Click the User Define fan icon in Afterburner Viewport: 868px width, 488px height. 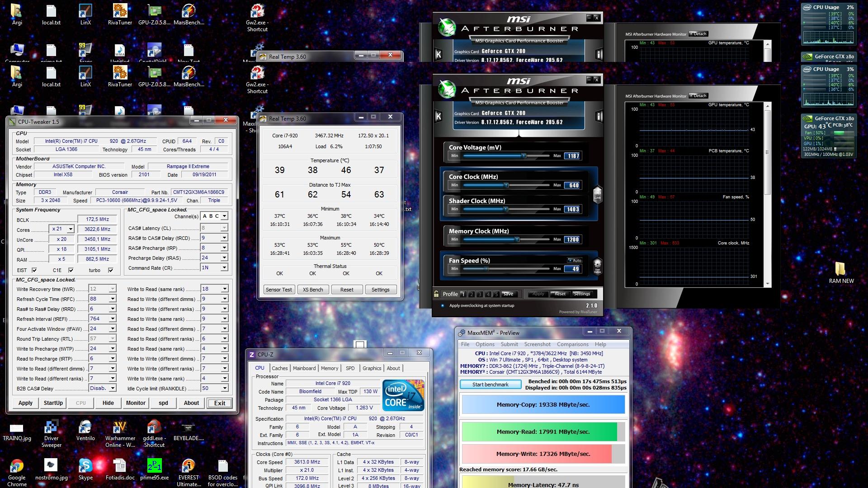[x=597, y=265]
